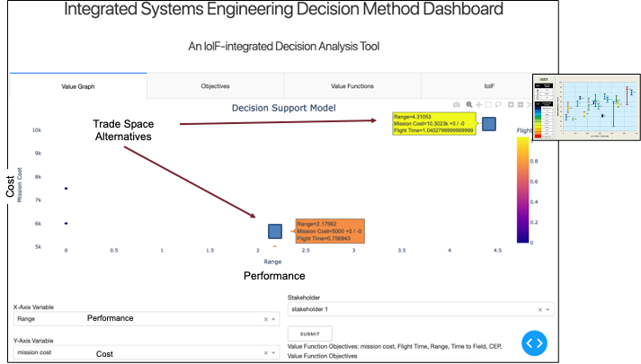Image resolution: width=641 pixels, height=364 pixels.
Task: Open the Stakeholder dropdown arrow
Action: click(548, 309)
